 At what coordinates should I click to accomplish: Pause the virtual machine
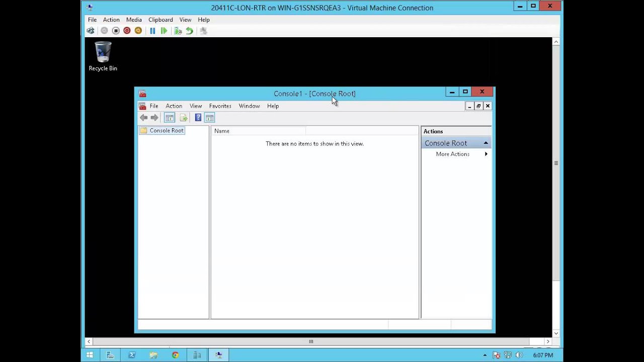pos(152,31)
